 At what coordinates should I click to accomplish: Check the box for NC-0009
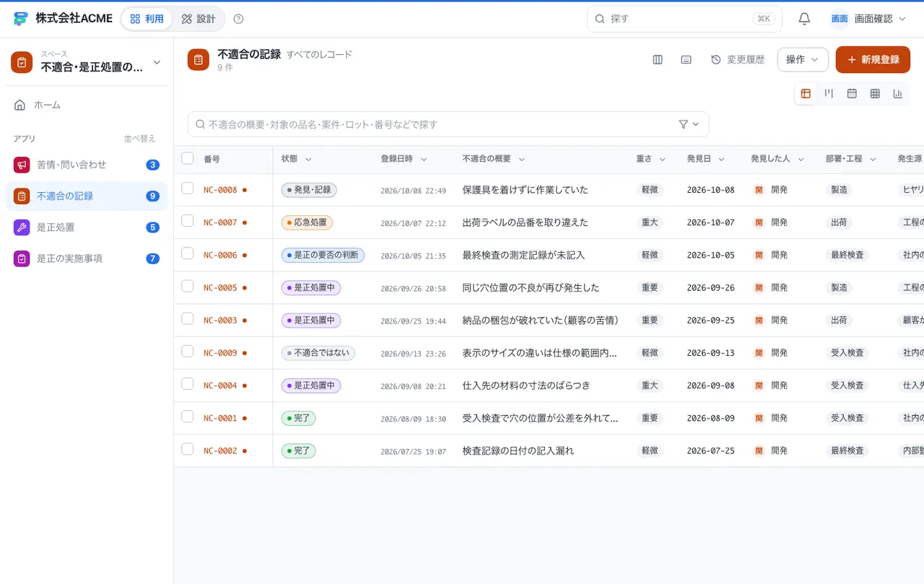[188, 351]
